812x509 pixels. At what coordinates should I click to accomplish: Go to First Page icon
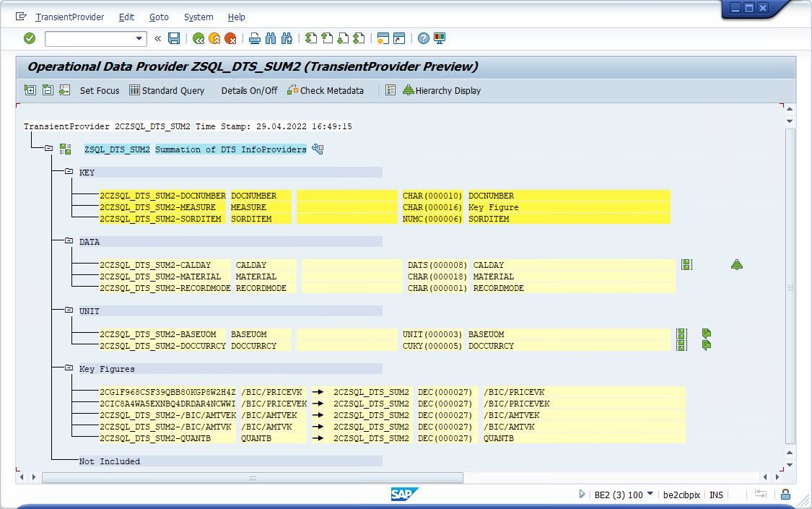click(x=310, y=38)
